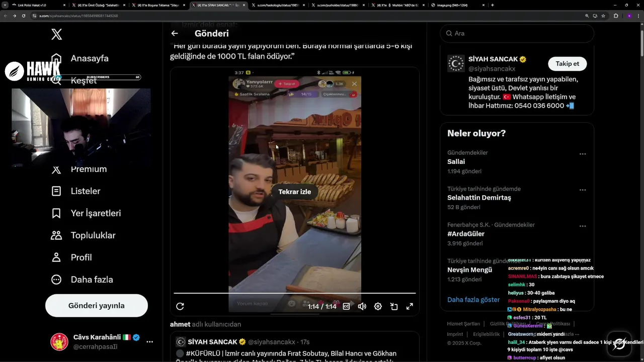
Task: Open Grok floating button bottom right
Action: pyautogui.click(x=619, y=344)
